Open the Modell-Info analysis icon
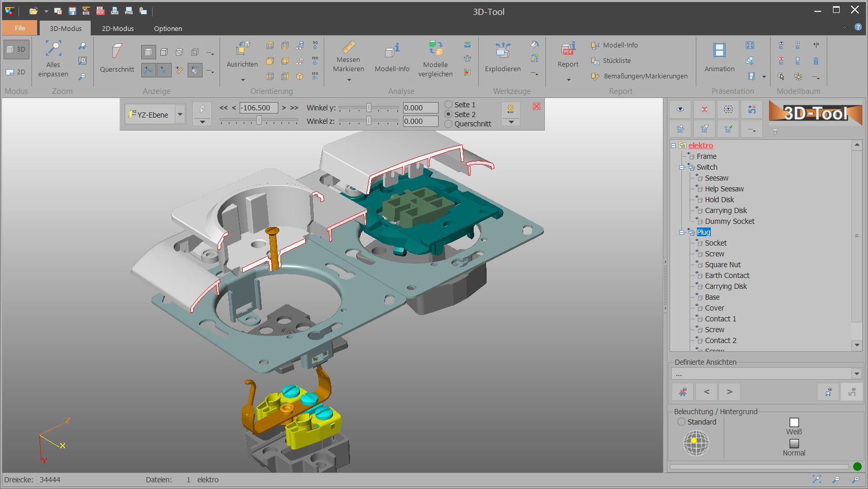Image resolution: width=868 pixels, height=489 pixels. [392, 50]
